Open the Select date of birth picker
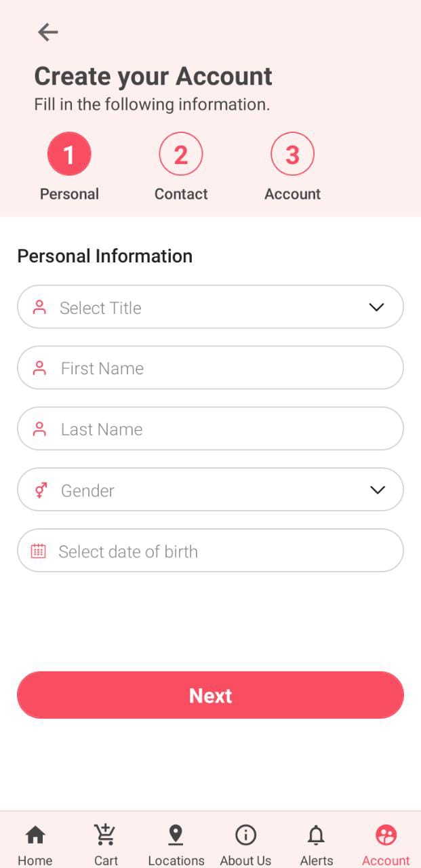 tap(210, 551)
